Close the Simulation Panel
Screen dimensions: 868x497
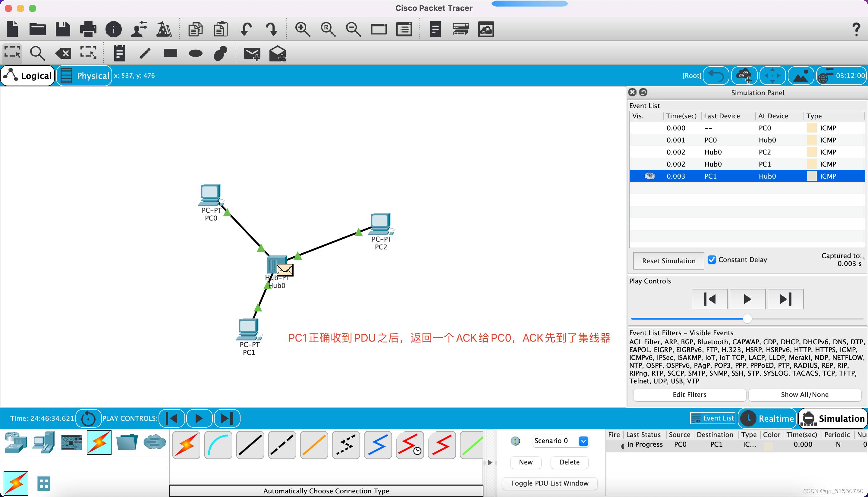pyautogui.click(x=632, y=92)
